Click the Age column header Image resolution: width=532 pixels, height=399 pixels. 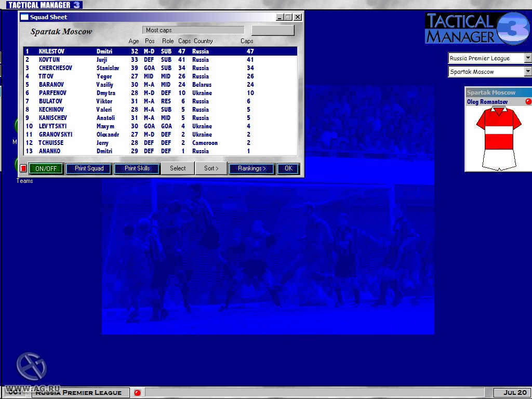134,41
